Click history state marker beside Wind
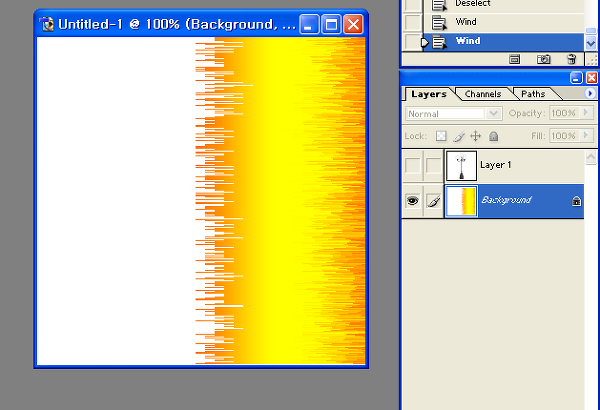This screenshot has width=600, height=410. pos(425,42)
